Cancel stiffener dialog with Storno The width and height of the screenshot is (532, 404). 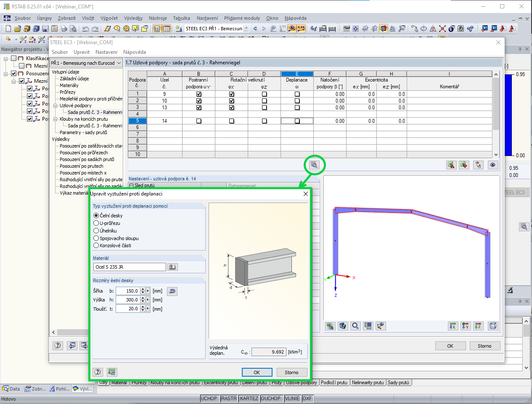click(291, 372)
